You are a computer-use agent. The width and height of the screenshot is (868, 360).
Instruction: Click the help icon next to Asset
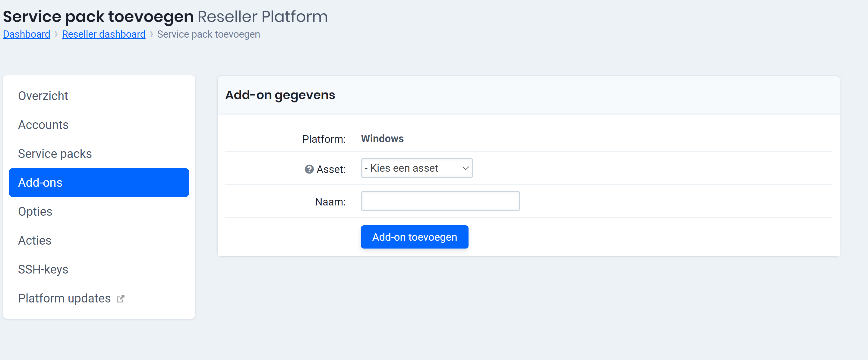pos(308,169)
